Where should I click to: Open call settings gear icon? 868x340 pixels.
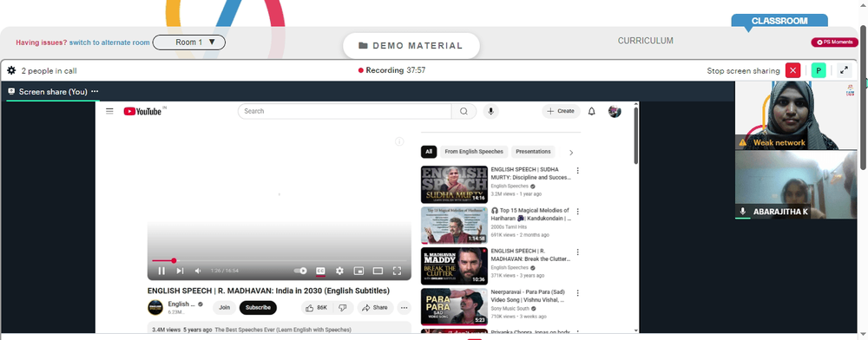(11, 71)
